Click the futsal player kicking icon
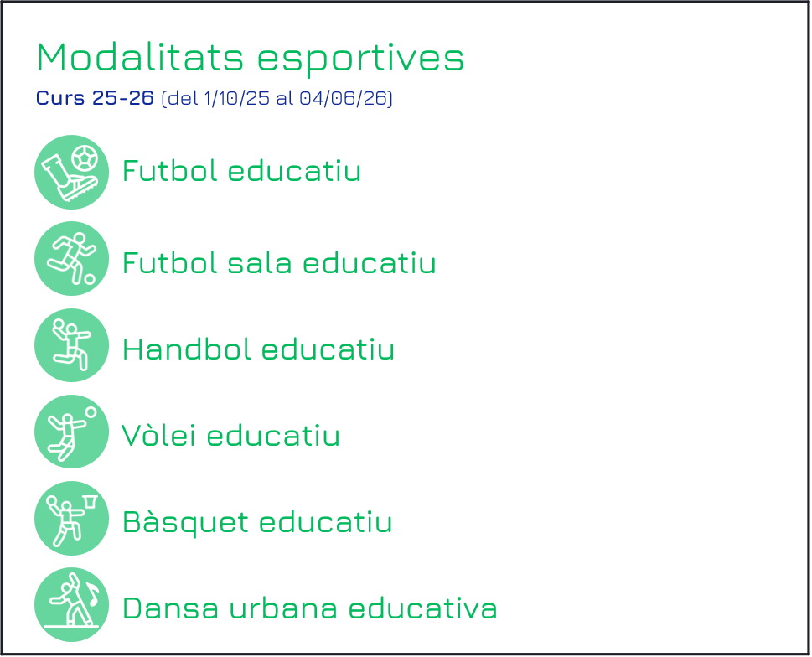The image size is (812, 657). [x=71, y=259]
